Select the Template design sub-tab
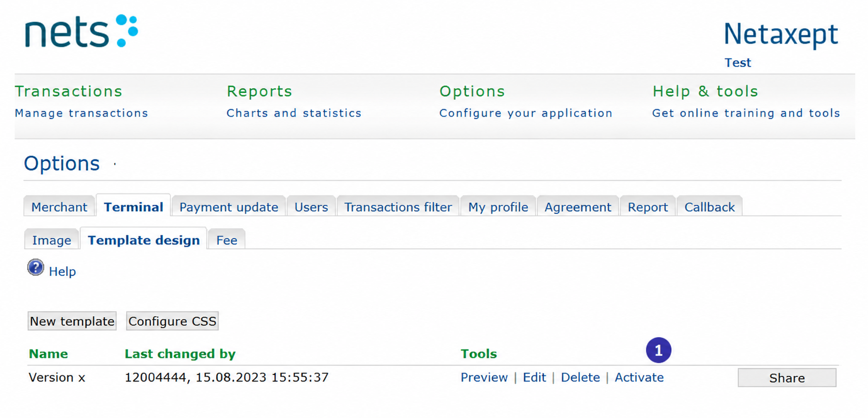Screen dimensions: 868x418 (x=144, y=240)
